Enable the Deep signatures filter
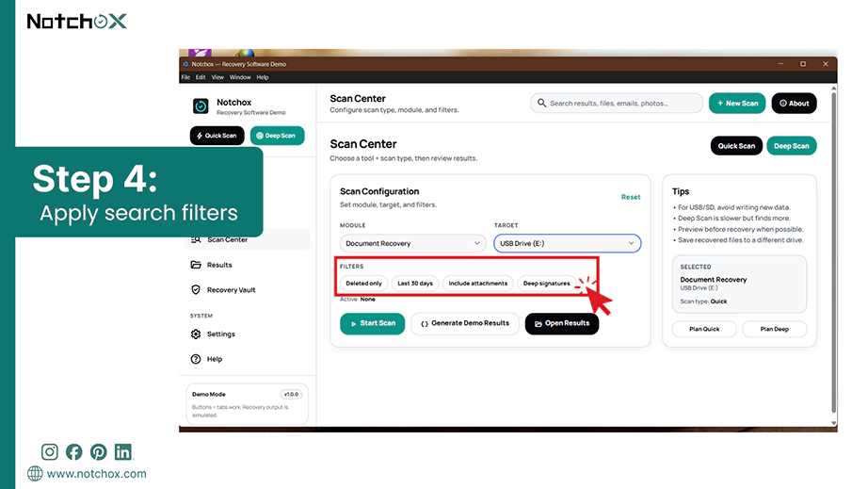 pyautogui.click(x=546, y=283)
